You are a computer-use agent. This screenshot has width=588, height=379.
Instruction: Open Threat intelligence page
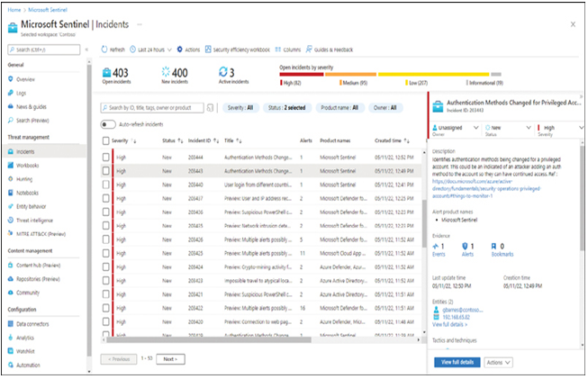coord(34,221)
